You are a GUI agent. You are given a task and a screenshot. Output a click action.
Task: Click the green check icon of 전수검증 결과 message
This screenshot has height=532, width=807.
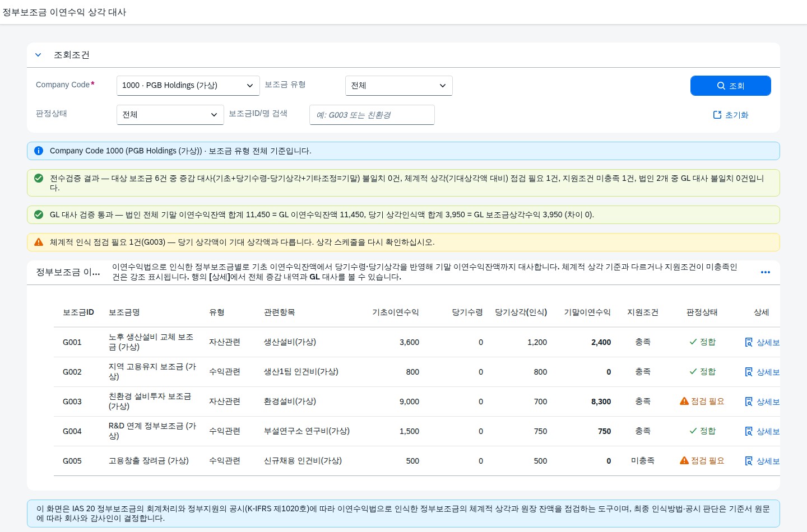39,178
